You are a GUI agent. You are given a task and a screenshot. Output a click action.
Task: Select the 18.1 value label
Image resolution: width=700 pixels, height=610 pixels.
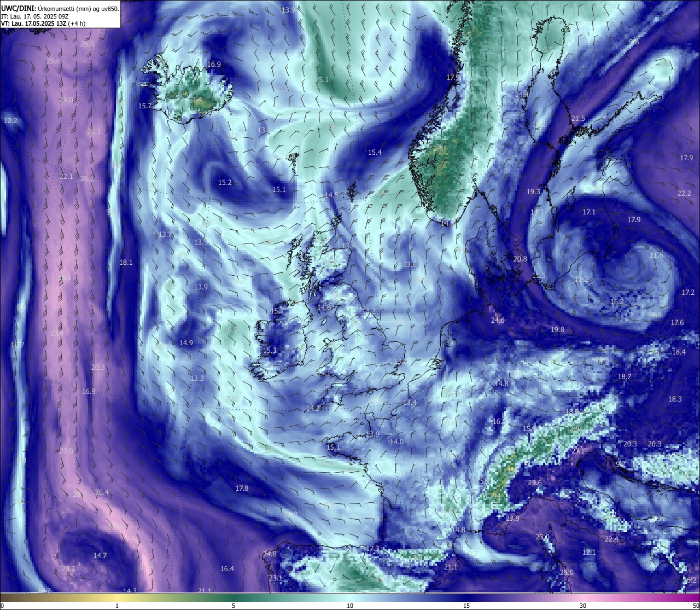pos(126,262)
